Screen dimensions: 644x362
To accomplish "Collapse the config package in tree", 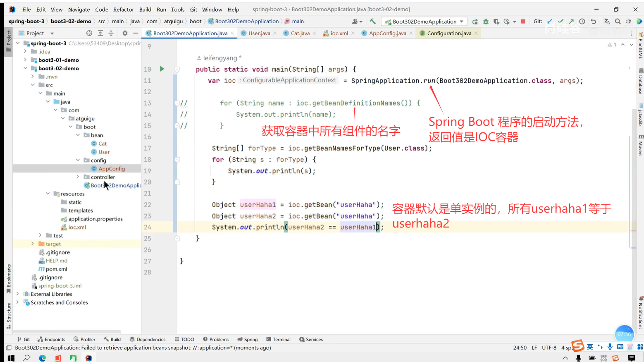I will pyautogui.click(x=78, y=160).
